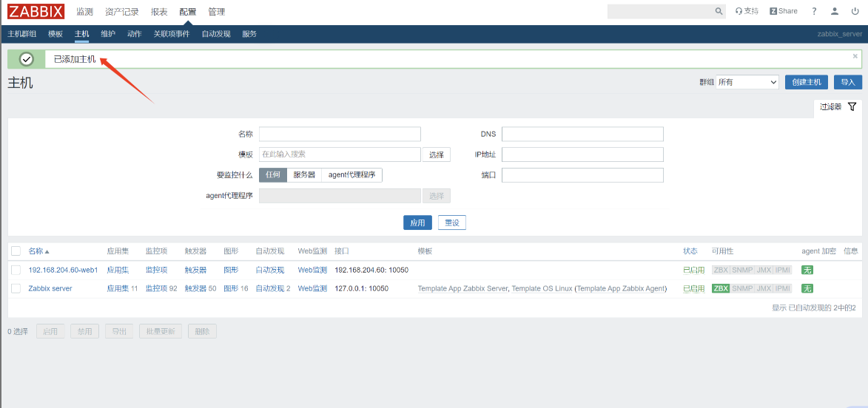Viewport: 868px width, 408px height.
Task: Go to 主机 submenu
Action: click(x=82, y=34)
